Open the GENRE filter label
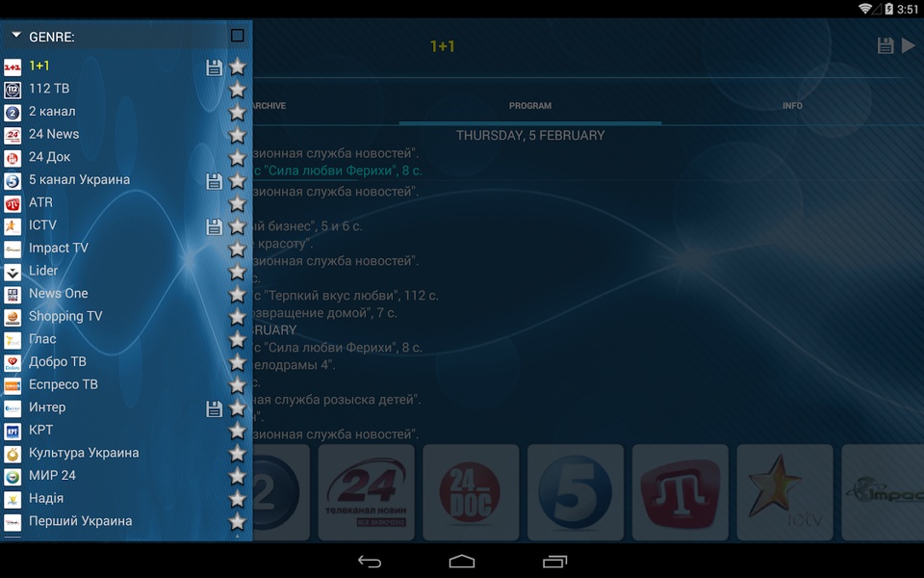Image resolution: width=924 pixels, height=578 pixels. [x=52, y=37]
